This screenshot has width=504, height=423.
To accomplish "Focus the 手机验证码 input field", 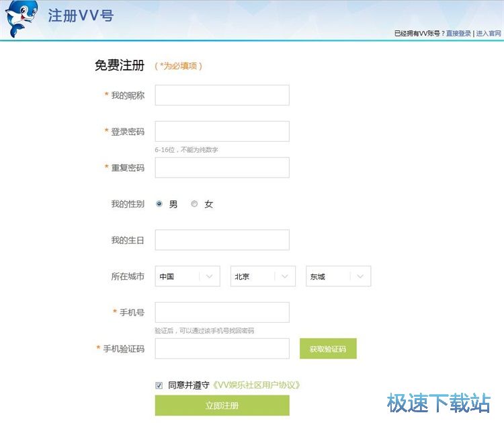I will [x=222, y=349].
